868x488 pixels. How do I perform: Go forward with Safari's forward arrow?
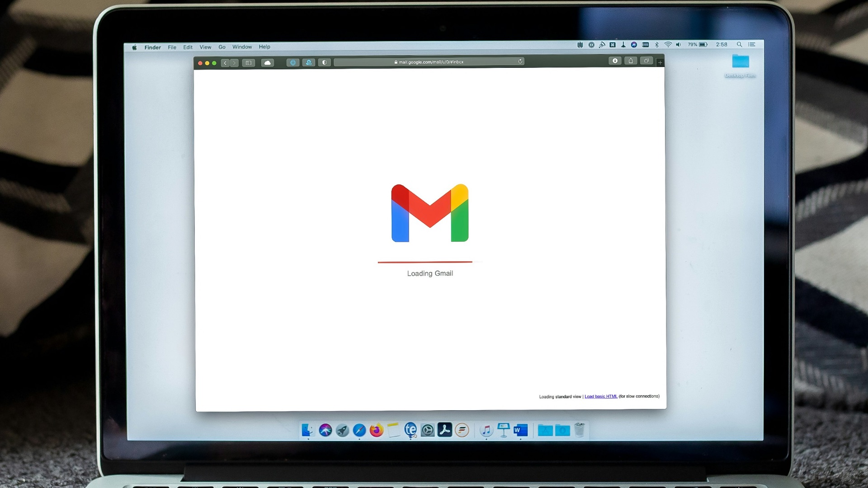[x=234, y=63]
